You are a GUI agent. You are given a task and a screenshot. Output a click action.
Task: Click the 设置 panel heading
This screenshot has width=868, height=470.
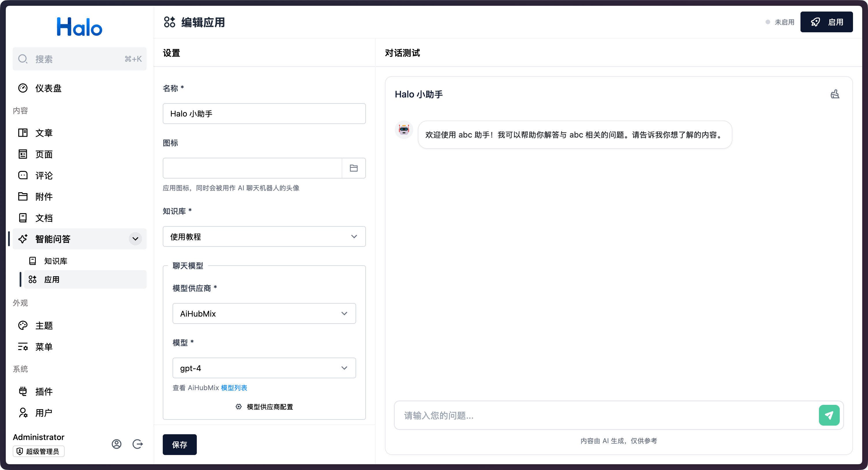[171, 53]
